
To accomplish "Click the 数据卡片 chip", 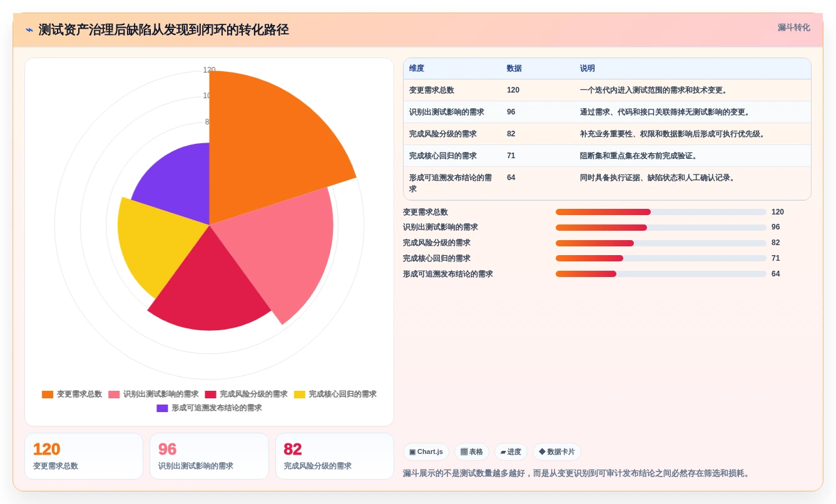I will pos(557,451).
